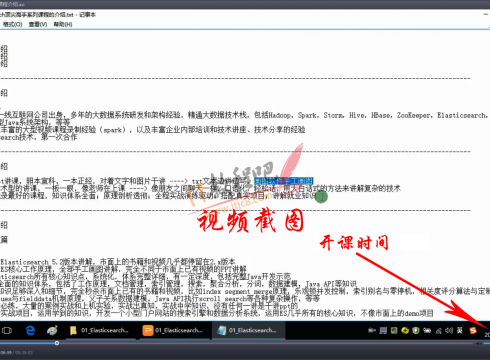
Task: Click the video player volume slider
Action: (486, 343)
